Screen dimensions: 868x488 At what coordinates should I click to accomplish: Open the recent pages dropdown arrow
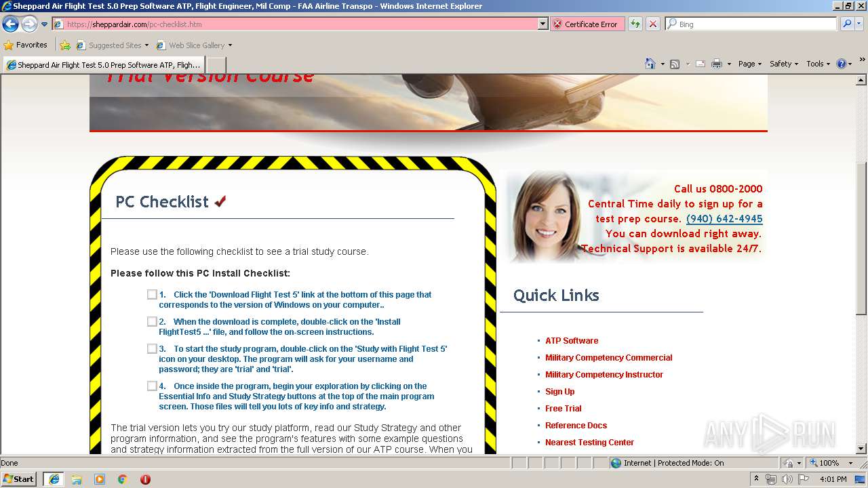[45, 24]
